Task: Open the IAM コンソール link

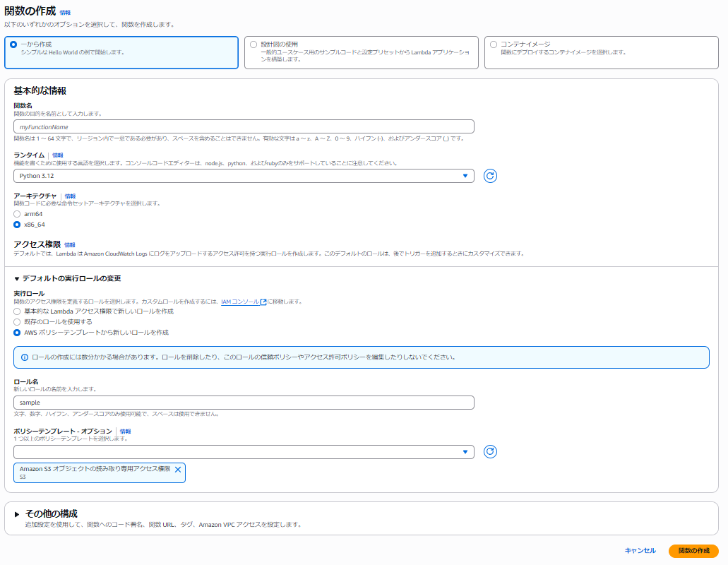Action: click(240, 302)
